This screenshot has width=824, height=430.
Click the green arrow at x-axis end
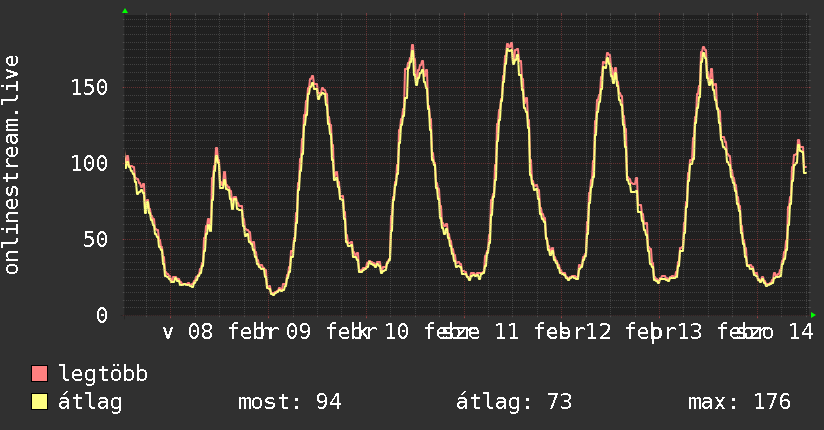pos(813,315)
